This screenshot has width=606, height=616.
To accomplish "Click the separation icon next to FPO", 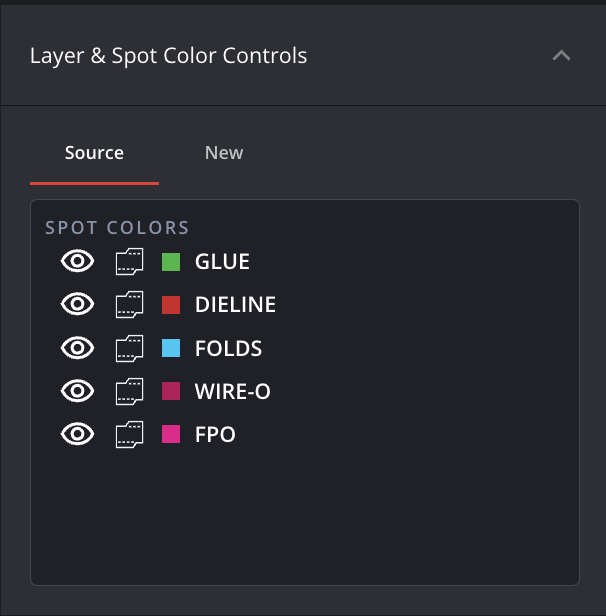I will click(130, 434).
